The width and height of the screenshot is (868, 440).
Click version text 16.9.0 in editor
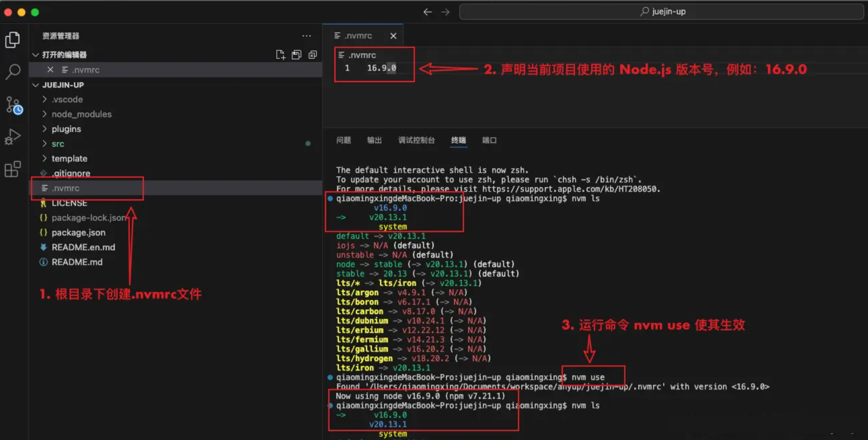382,68
